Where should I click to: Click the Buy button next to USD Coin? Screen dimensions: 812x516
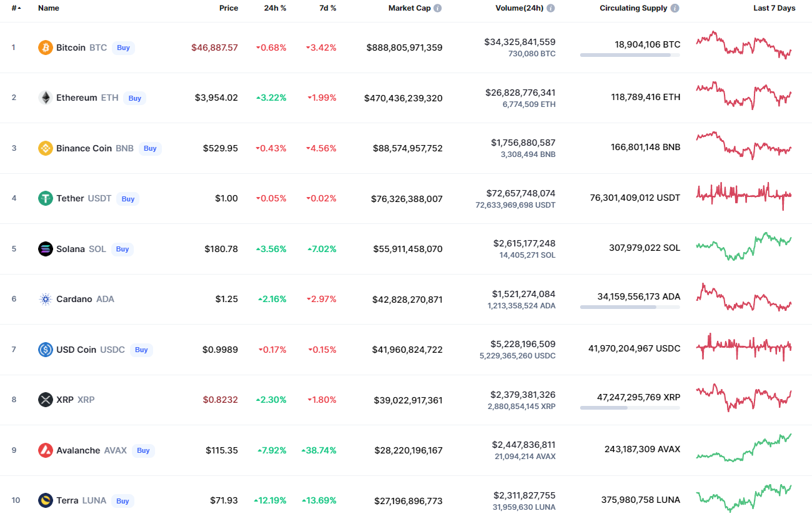(141, 350)
